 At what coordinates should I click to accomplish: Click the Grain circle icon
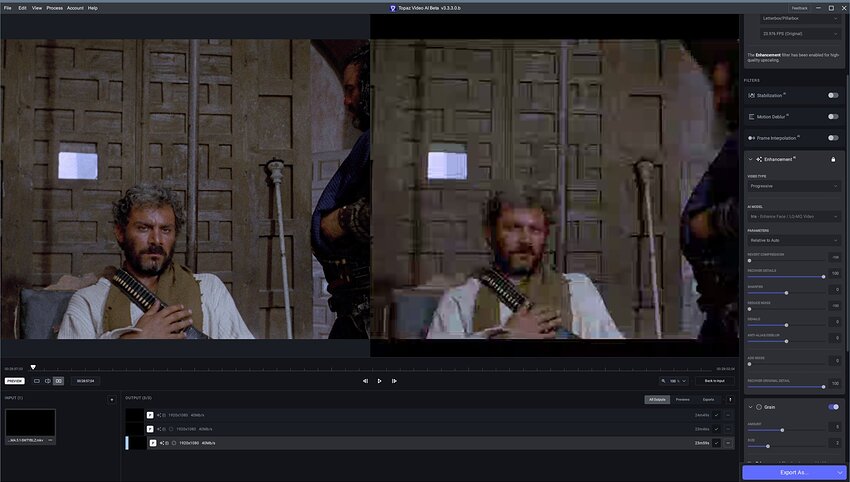tap(759, 407)
